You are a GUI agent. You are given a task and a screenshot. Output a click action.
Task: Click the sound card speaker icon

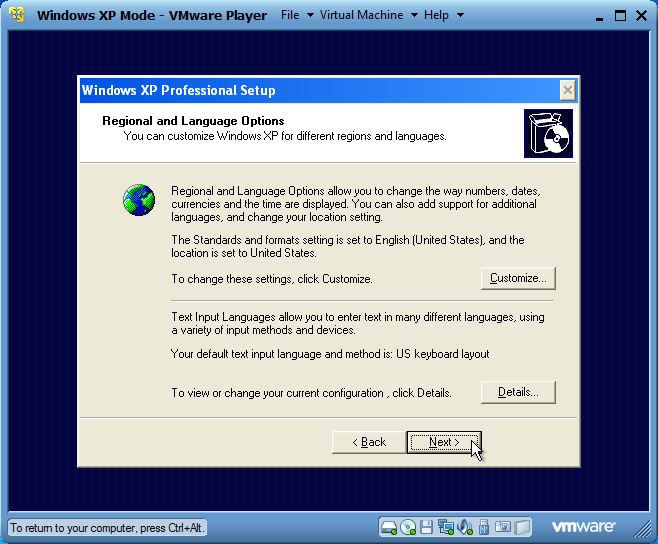pyautogui.click(x=464, y=527)
